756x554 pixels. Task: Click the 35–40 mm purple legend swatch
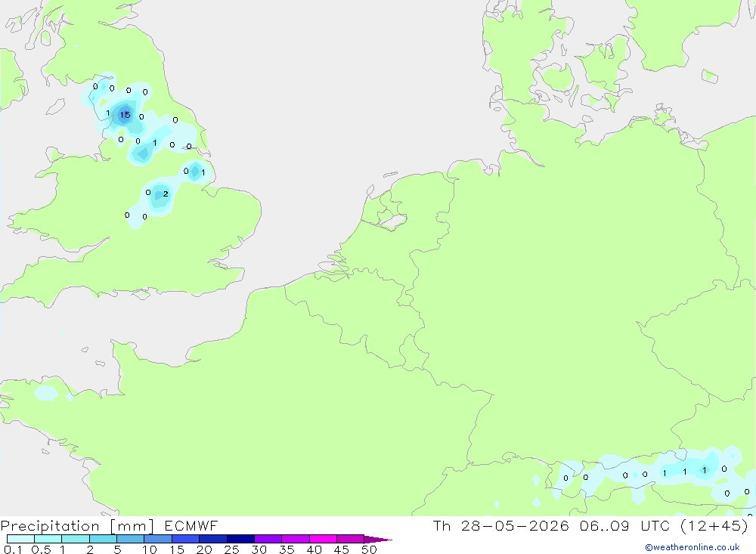(x=296, y=539)
